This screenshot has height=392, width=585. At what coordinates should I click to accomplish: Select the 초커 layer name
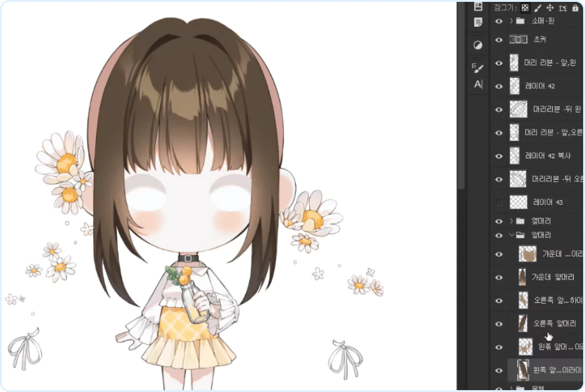click(540, 39)
